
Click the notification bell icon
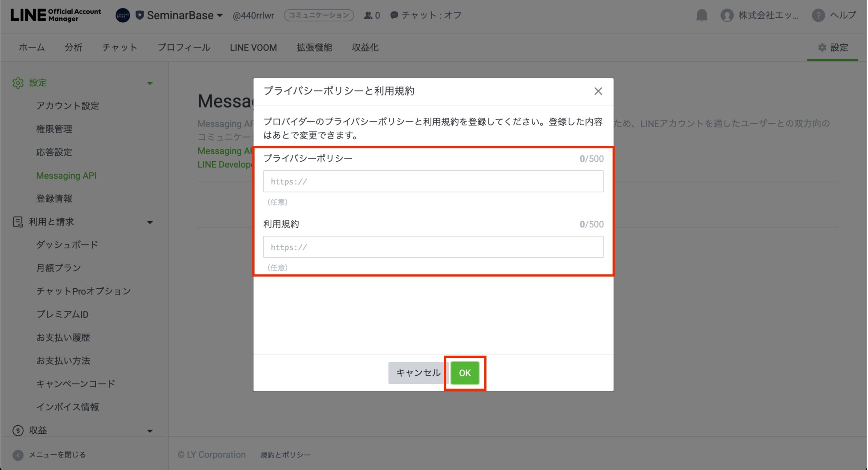702,15
